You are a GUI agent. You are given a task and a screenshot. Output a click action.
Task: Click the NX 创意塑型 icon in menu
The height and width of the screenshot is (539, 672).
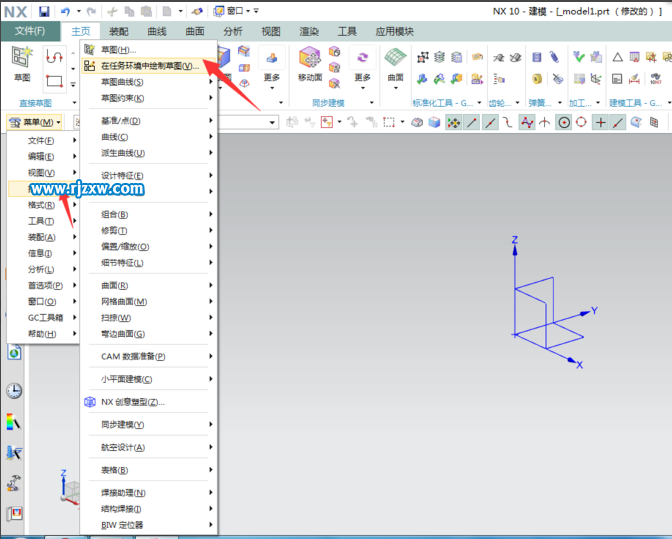pos(90,402)
